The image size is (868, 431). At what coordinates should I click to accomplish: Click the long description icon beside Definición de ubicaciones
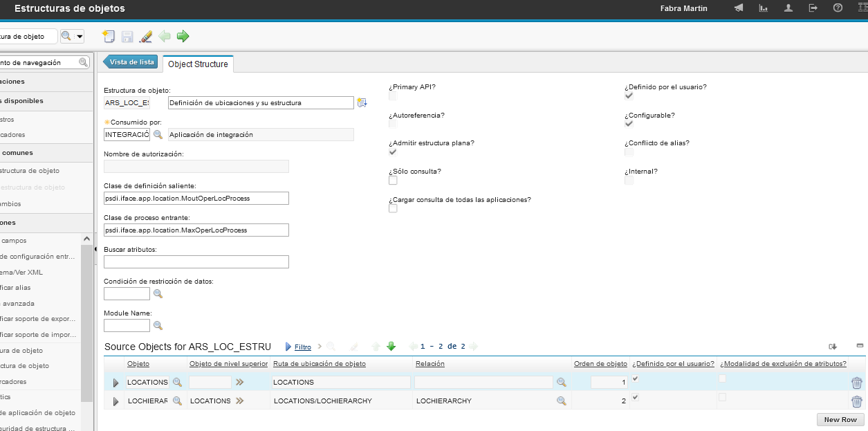(x=362, y=103)
